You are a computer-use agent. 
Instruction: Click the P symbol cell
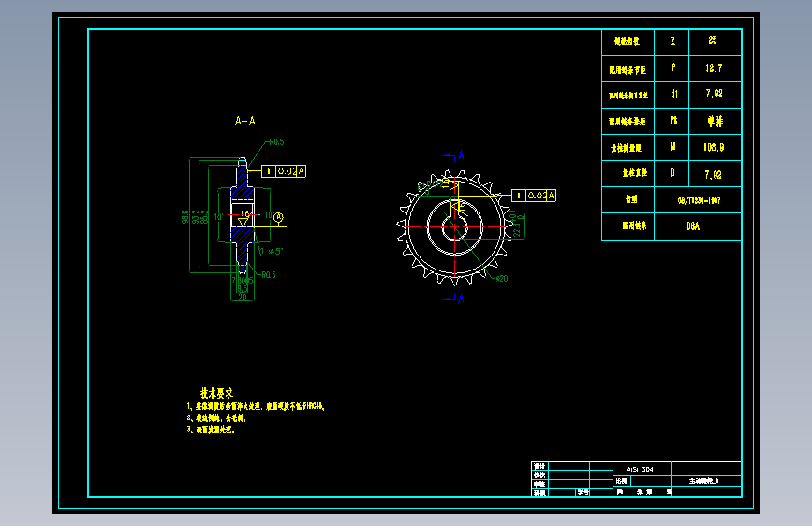click(672, 68)
